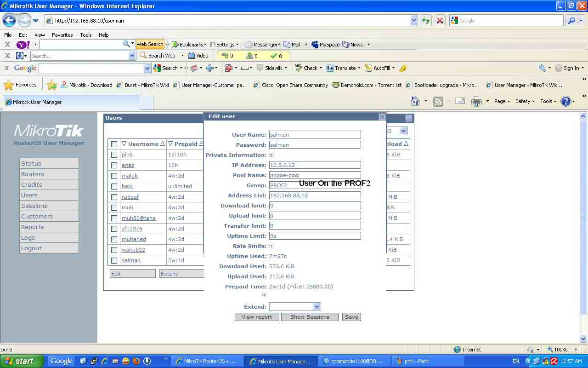Click the Download limit input field

pyautogui.click(x=315, y=206)
